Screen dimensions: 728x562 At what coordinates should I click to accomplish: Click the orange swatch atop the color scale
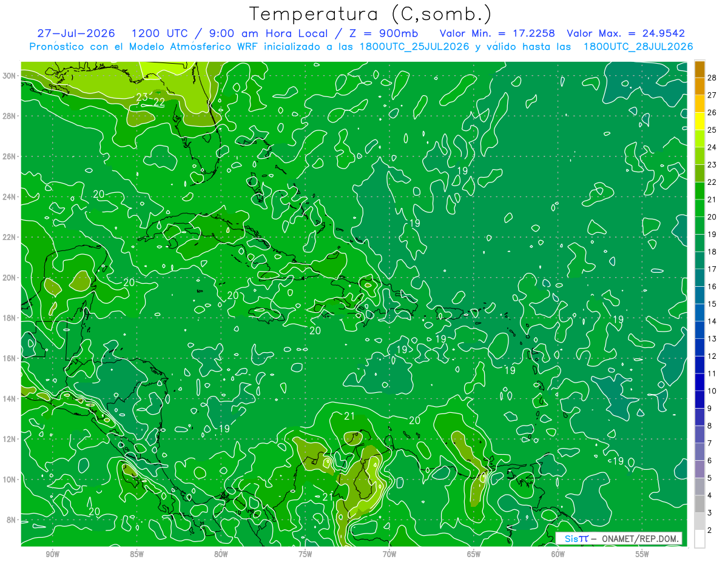coord(699,69)
